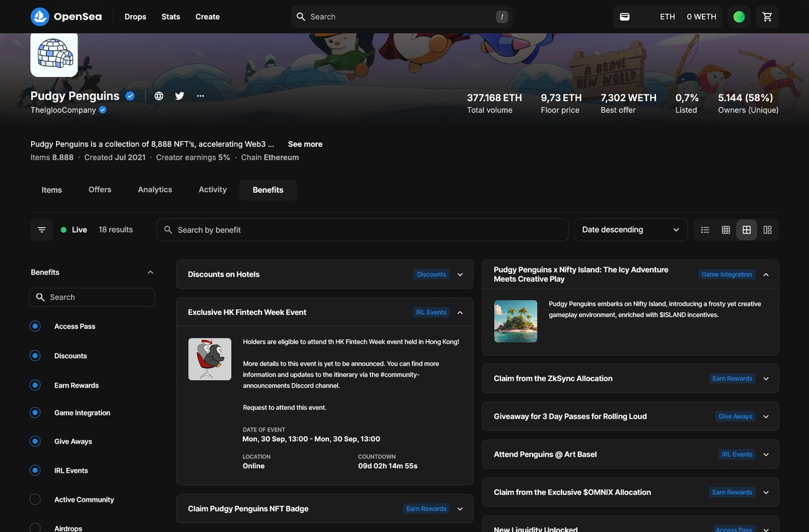Image resolution: width=809 pixels, height=532 pixels.
Task: Expand Giveaway for 3 Day Passes for Rolling Loud
Action: pyautogui.click(x=766, y=417)
